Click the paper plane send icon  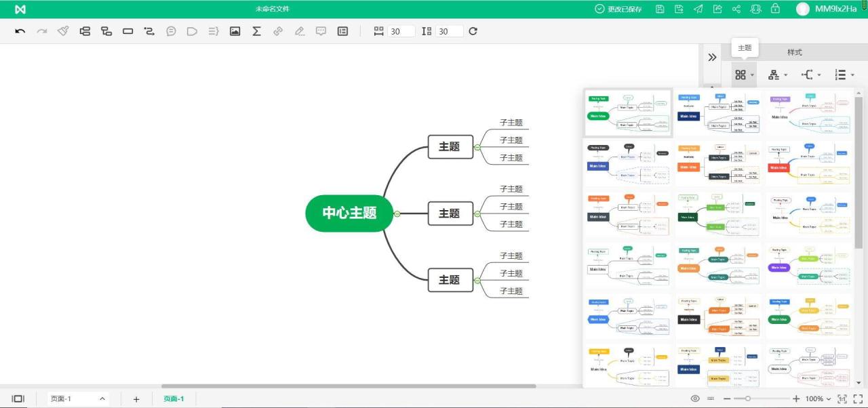[698, 9]
